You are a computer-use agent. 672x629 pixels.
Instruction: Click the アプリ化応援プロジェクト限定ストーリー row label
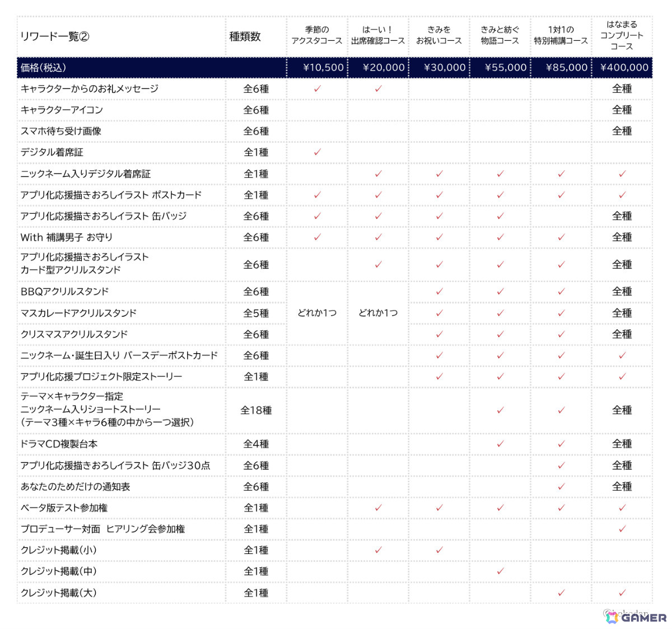(x=101, y=377)
